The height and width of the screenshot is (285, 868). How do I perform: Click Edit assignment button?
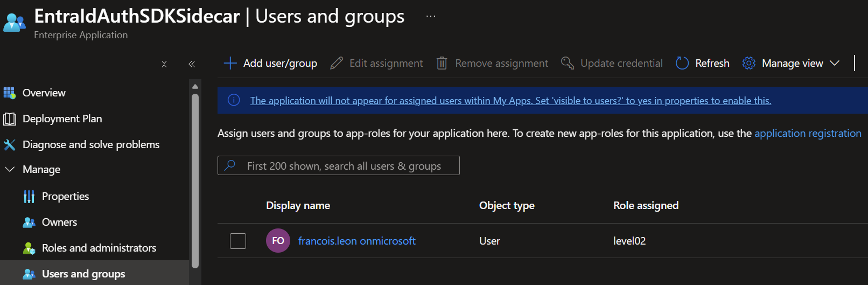coord(377,63)
